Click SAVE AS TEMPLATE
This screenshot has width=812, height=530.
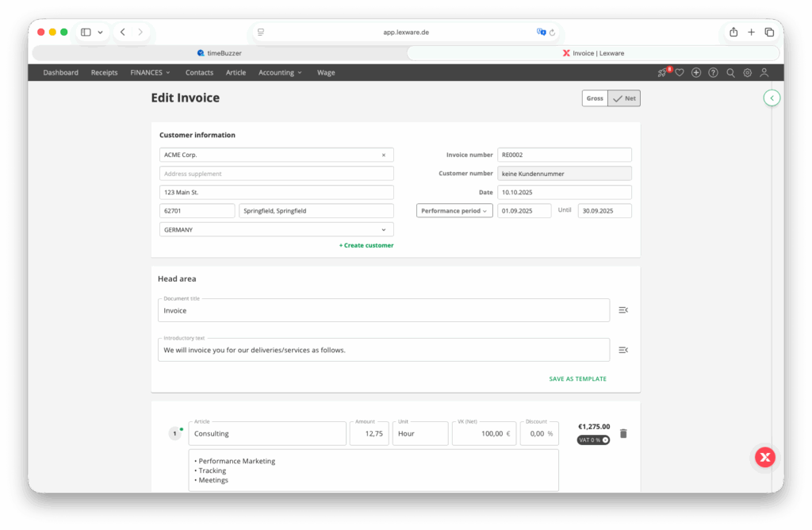pos(577,379)
